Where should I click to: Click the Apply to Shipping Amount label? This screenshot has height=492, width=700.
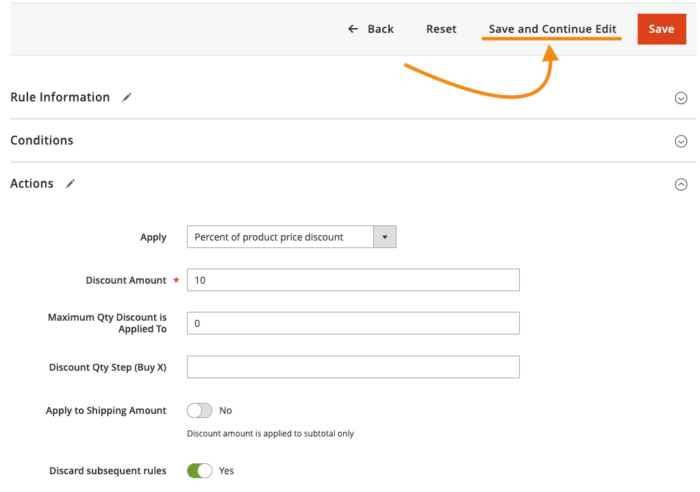[106, 410]
